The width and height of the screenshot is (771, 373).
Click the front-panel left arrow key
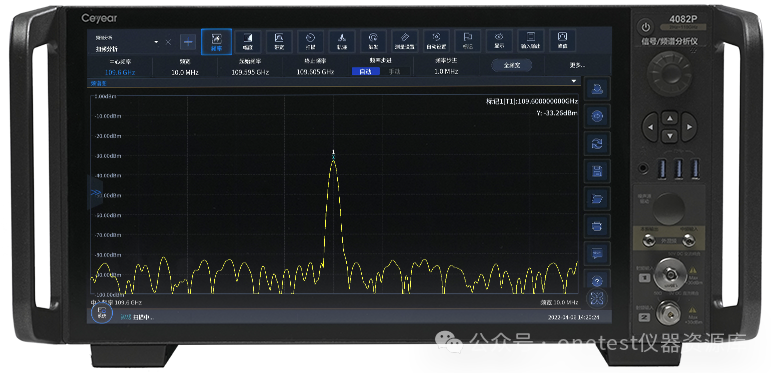tap(651, 127)
